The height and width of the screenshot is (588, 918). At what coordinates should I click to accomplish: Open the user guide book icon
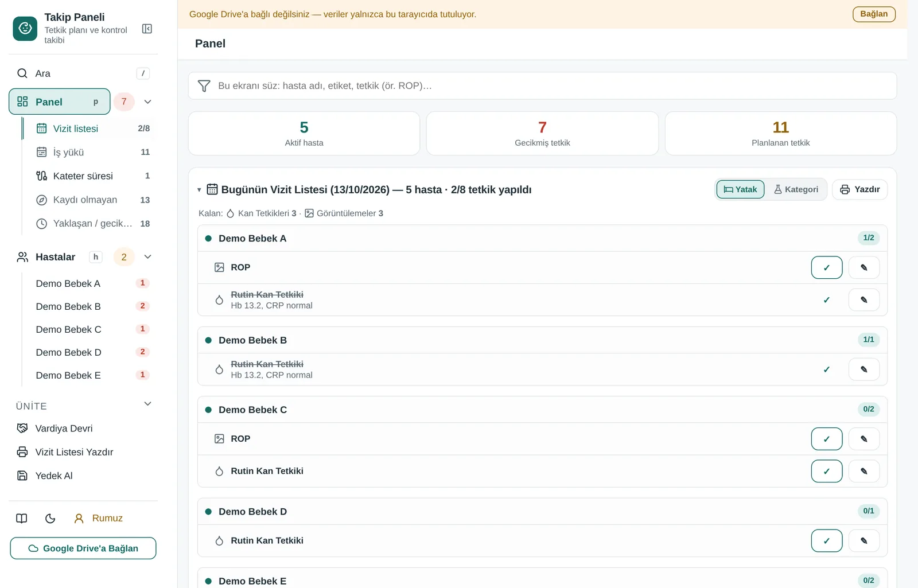click(x=22, y=519)
